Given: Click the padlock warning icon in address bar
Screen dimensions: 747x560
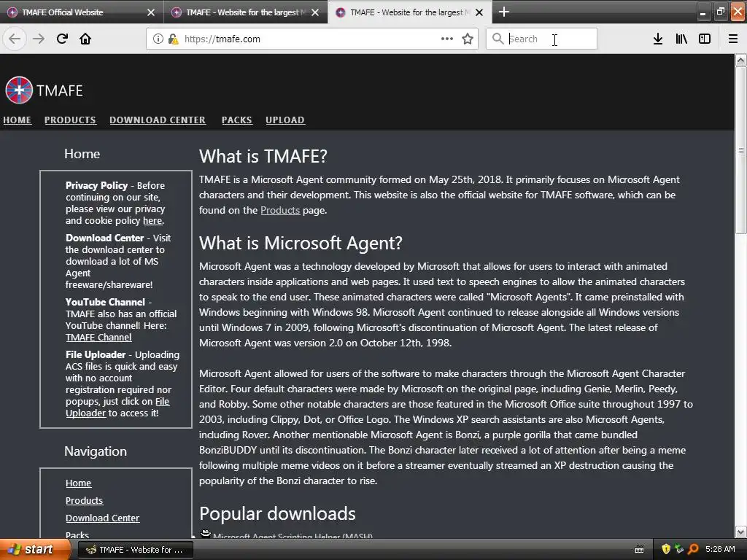Looking at the screenshot, I should click(x=173, y=39).
